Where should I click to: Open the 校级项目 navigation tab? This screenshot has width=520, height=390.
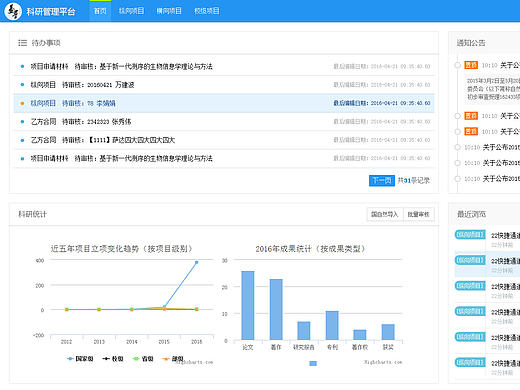click(207, 11)
